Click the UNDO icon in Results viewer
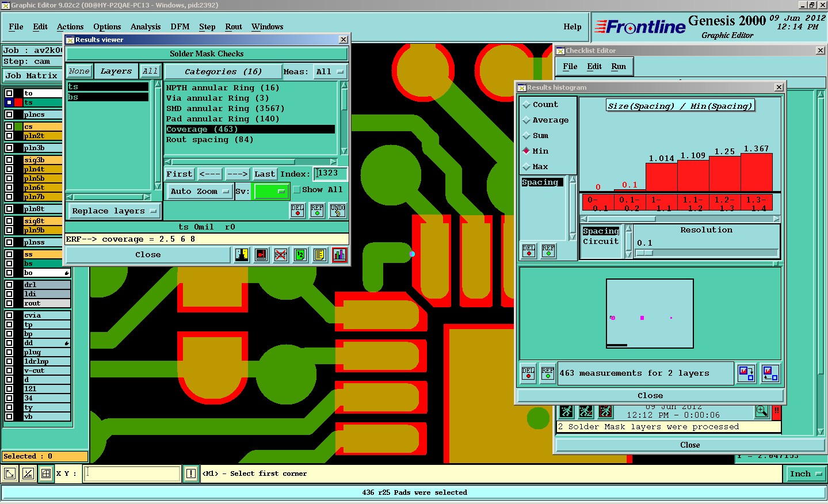The image size is (828, 504). click(x=338, y=211)
